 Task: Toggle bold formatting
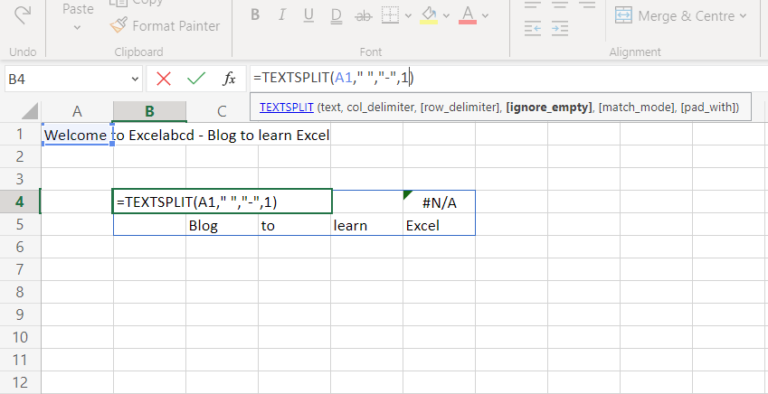pos(255,15)
